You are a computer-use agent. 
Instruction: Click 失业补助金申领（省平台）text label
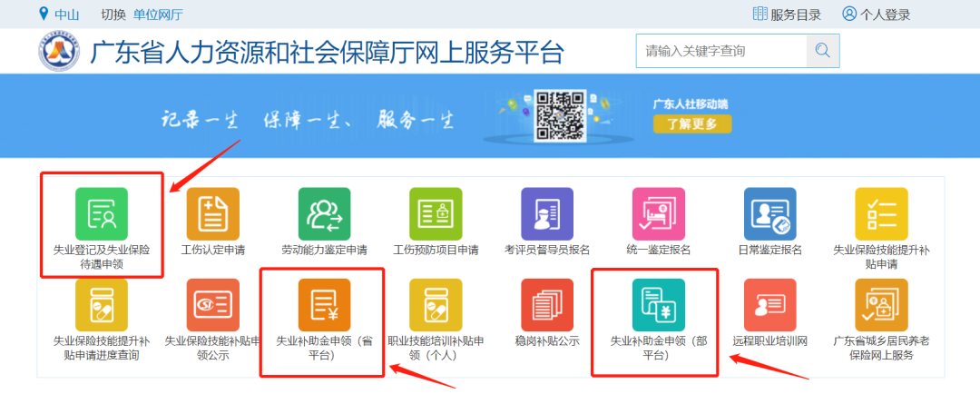click(324, 349)
